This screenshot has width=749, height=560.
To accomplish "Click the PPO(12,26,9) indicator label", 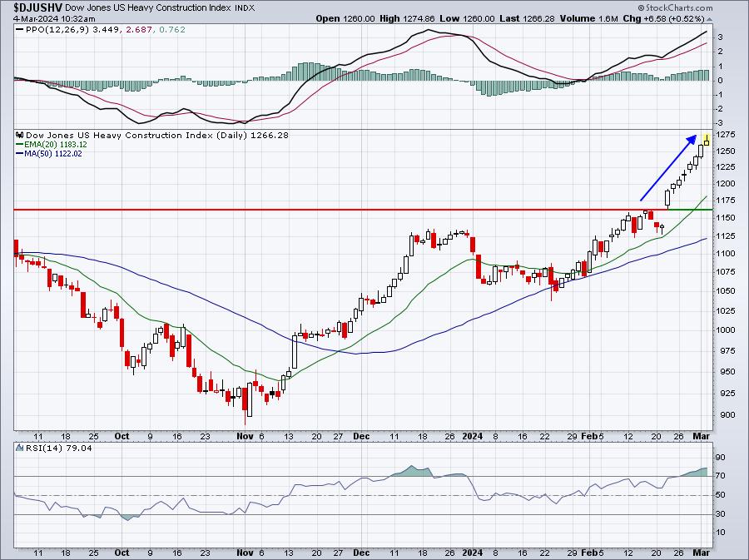I will pyautogui.click(x=57, y=30).
